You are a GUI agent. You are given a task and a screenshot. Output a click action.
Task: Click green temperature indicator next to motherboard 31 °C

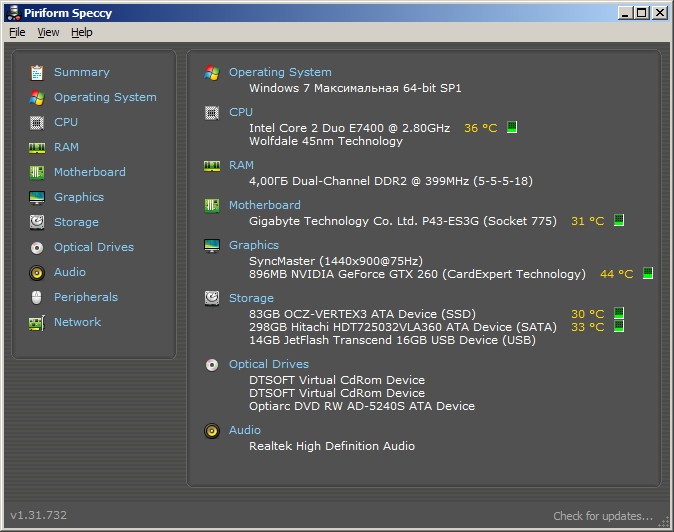pyautogui.click(x=619, y=220)
